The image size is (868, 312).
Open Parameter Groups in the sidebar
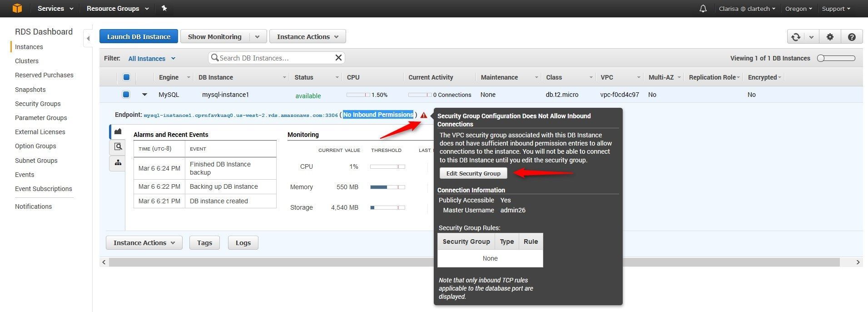41,118
